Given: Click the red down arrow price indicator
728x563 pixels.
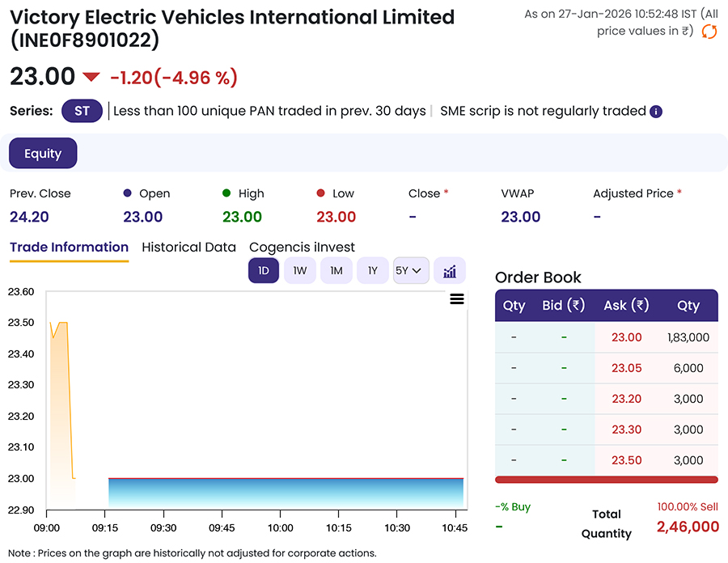Looking at the screenshot, I should [x=91, y=78].
